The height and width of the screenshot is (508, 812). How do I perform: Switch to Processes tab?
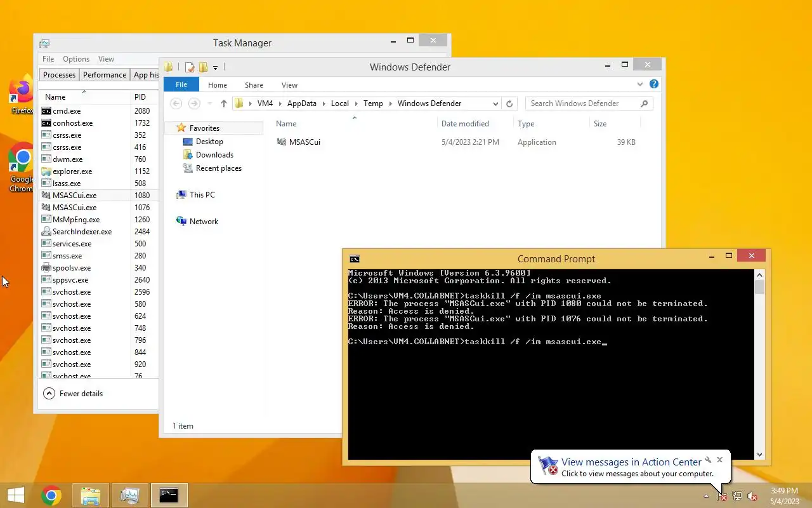click(x=60, y=75)
